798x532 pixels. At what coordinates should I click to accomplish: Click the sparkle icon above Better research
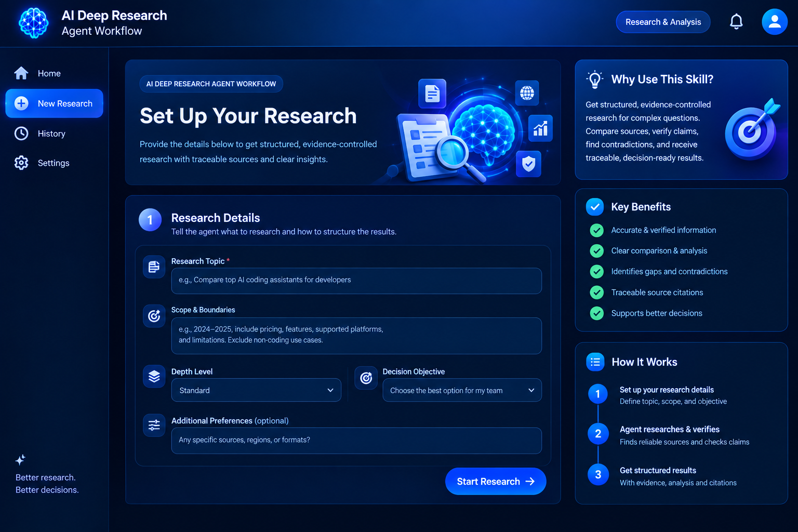click(20, 460)
